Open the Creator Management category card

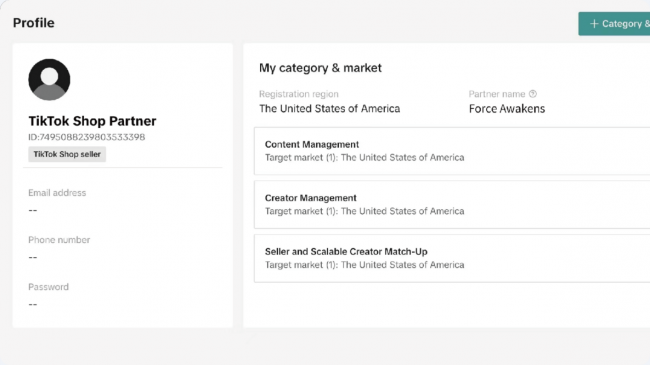click(x=452, y=204)
